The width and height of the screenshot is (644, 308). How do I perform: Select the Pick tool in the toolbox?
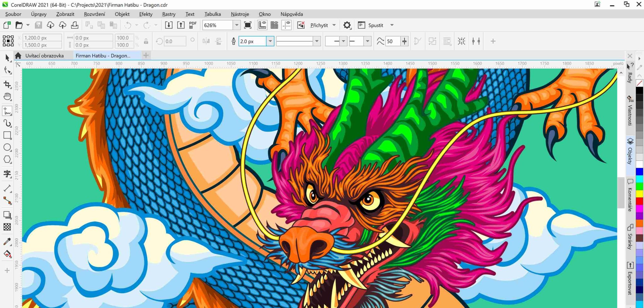pyautogui.click(x=7, y=58)
